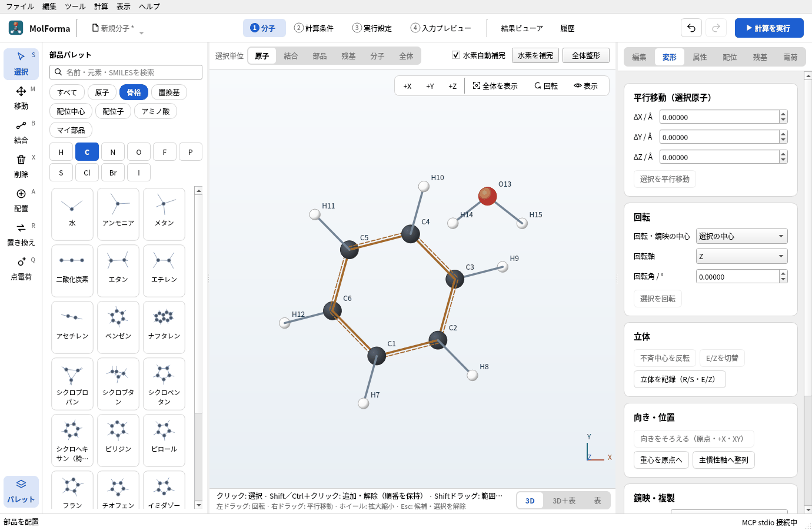This screenshot has width=812, height=530.
Task: Run calculation with 計算を実行
Action: pyautogui.click(x=769, y=28)
